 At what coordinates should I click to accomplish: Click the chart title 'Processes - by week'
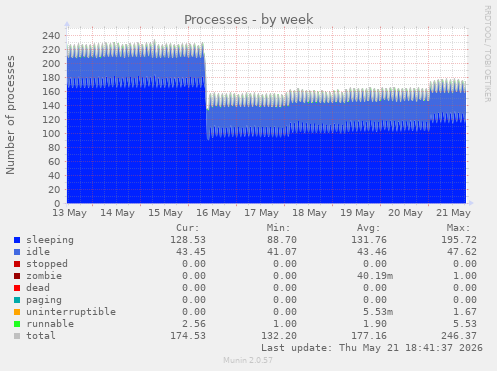(x=249, y=20)
